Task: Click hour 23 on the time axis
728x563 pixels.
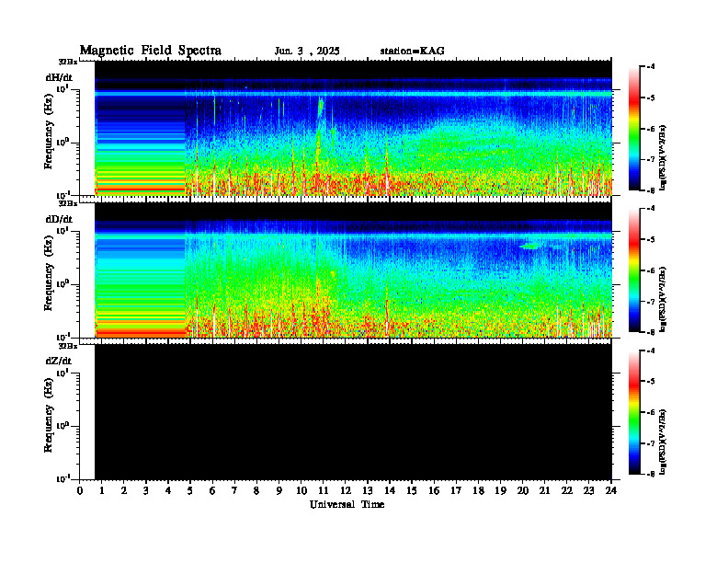Action: [x=589, y=491]
